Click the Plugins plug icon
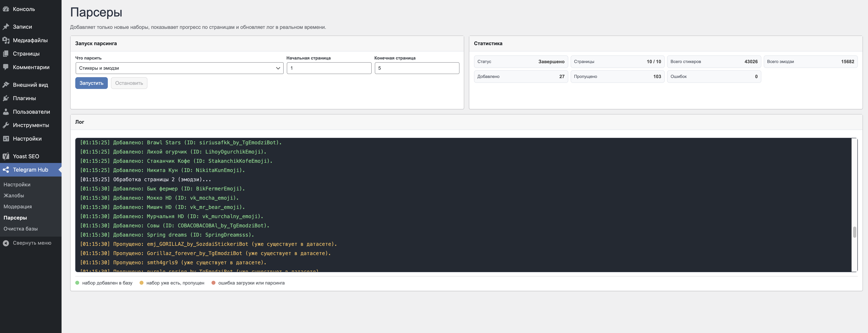The height and width of the screenshot is (333, 868). tap(6, 98)
